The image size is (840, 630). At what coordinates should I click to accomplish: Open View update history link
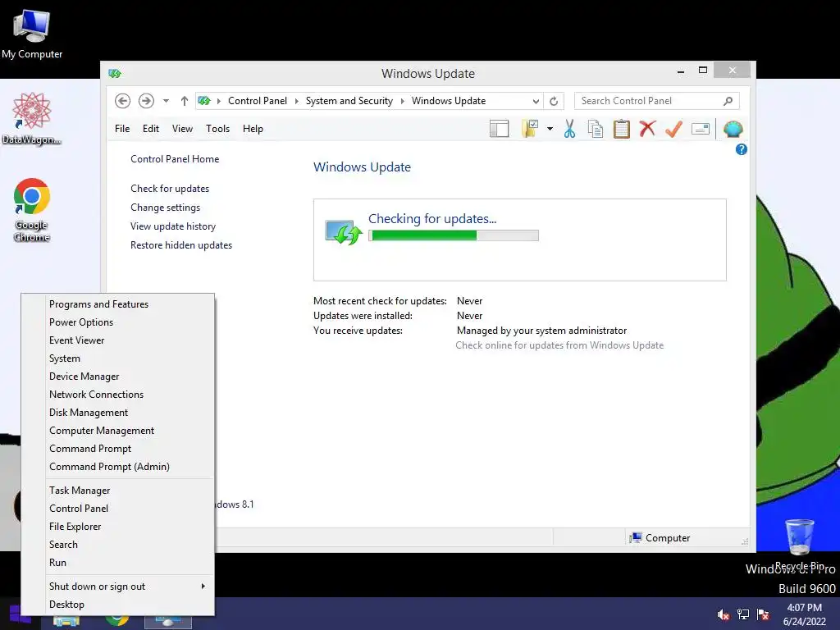(173, 226)
